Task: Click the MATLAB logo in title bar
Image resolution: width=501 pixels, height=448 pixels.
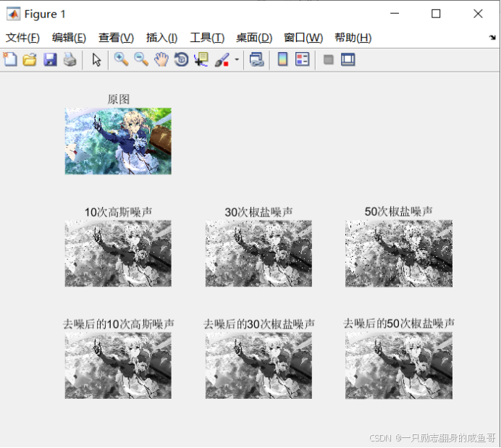Action: tap(14, 14)
